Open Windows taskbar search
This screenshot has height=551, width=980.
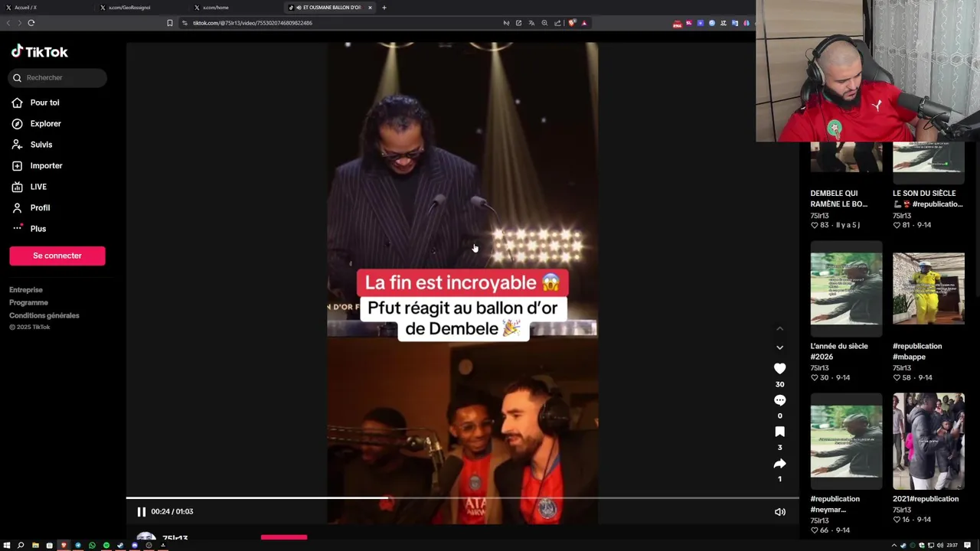point(21,546)
